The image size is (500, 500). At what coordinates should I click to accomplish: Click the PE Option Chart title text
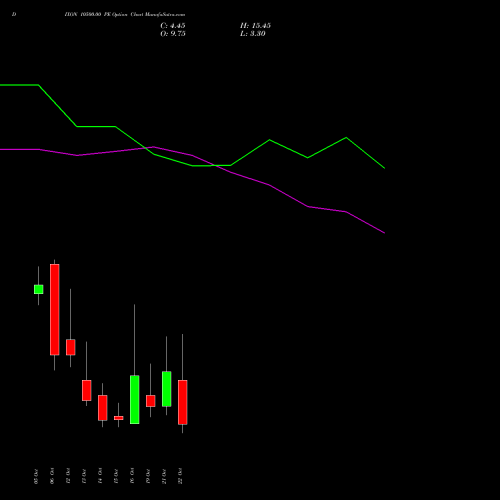(125, 14)
